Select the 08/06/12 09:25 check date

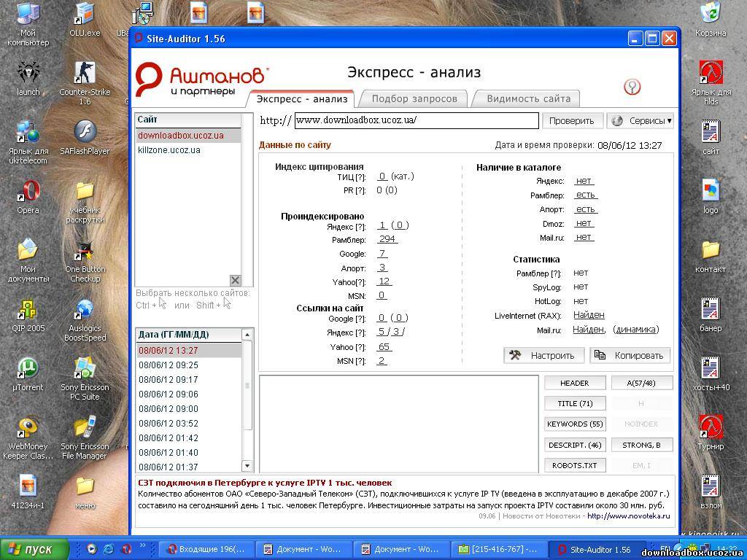click(x=189, y=365)
